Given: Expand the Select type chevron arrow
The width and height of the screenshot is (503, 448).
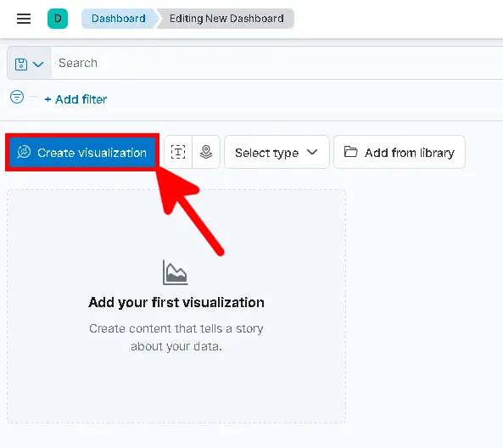Looking at the screenshot, I should tap(312, 152).
